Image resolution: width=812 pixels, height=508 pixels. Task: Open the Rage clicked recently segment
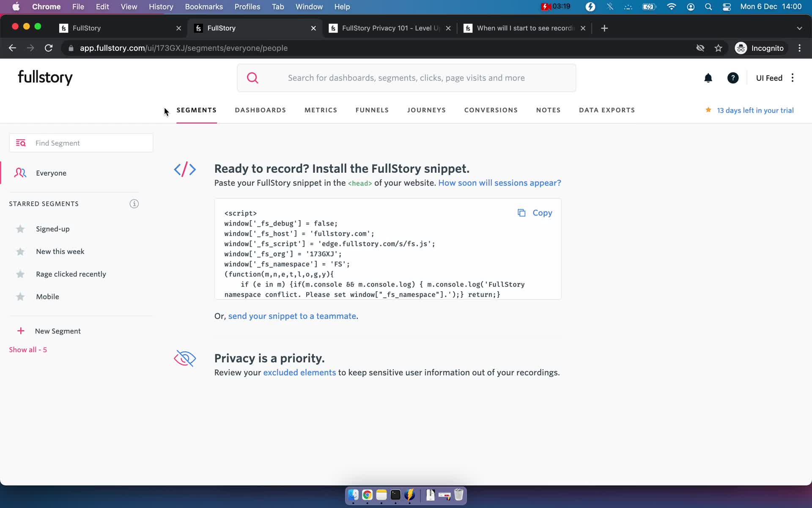click(71, 274)
